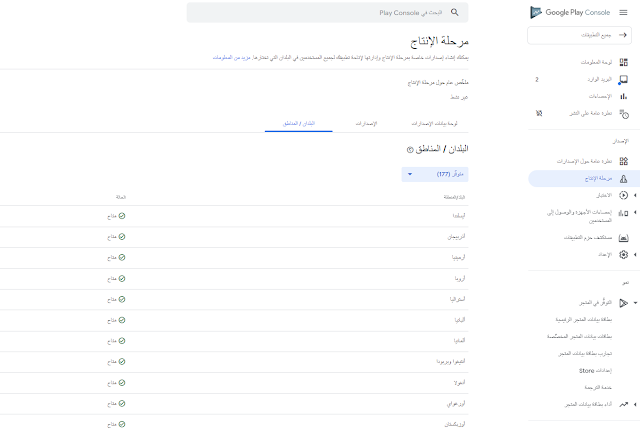Image resolution: width=640 pixels, height=428 pixels.
Task: Click the Uruguay (أوروغواي) country name
Action: 456,404
